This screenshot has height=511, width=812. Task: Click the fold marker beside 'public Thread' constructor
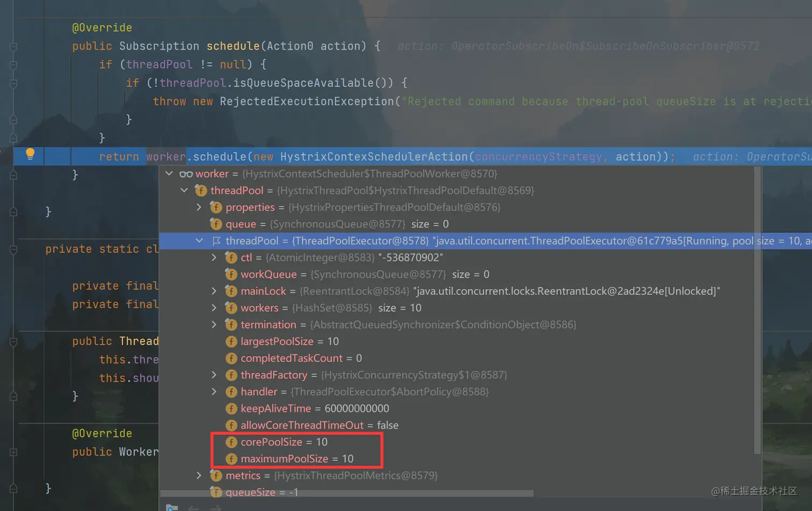tap(13, 341)
